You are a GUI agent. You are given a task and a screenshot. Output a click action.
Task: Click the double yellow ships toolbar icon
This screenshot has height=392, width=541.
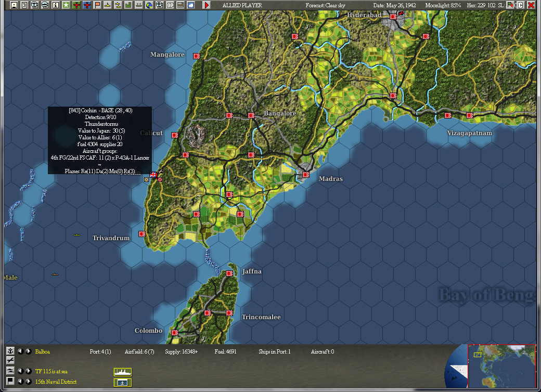(x=118, y=5)
